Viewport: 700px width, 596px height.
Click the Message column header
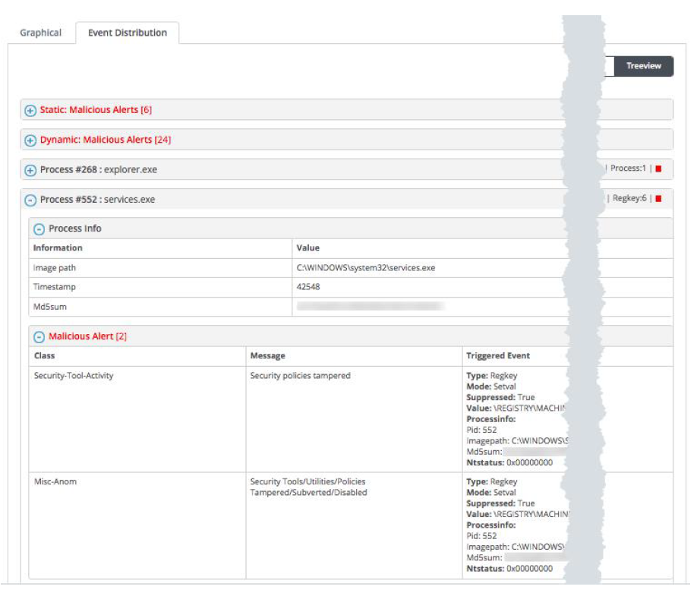(x=267, y=356)
